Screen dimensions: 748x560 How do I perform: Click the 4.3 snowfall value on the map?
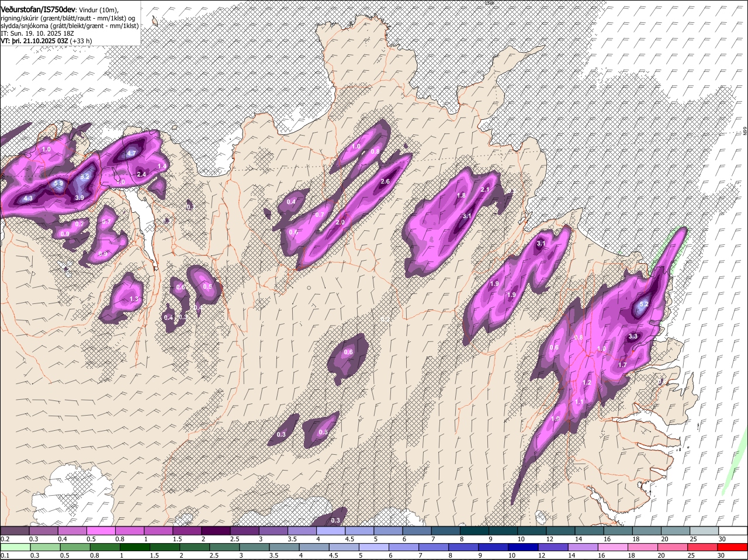tap(28, 199)
